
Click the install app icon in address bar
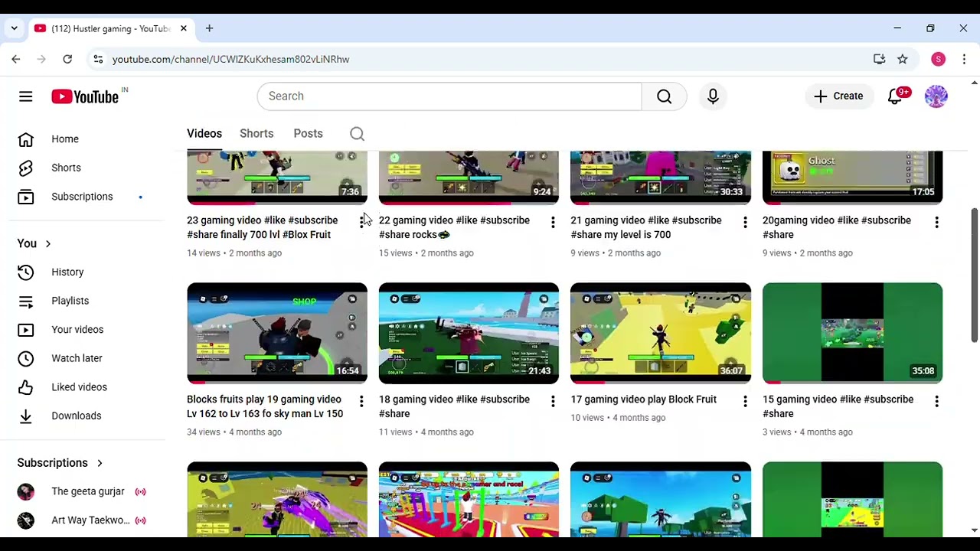coord(879,59)
